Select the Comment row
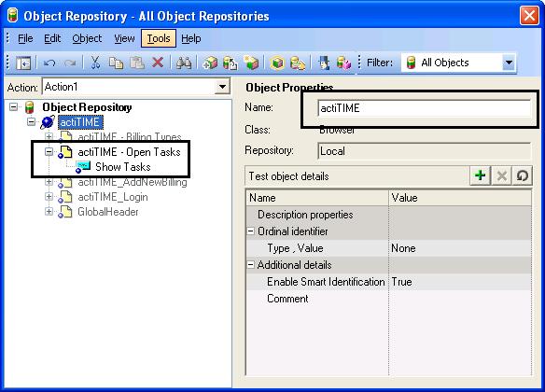The width and height of the screenshot is (545, 392). click(x=388, y=299)
